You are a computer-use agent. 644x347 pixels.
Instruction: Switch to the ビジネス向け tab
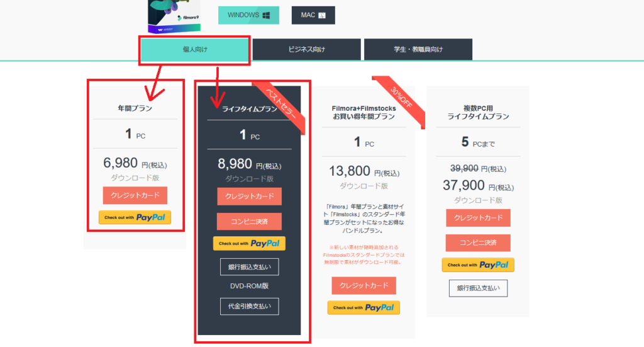306,50
